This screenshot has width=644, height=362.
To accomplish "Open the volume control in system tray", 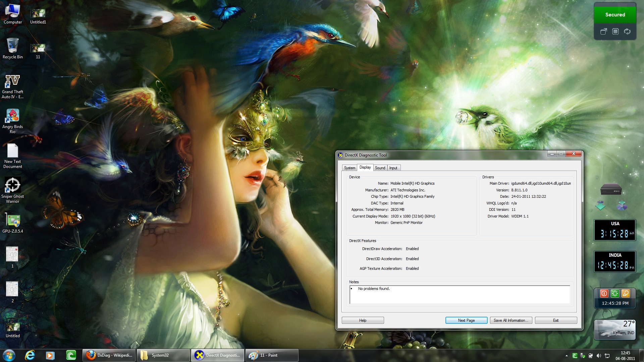I will point(599,356).
